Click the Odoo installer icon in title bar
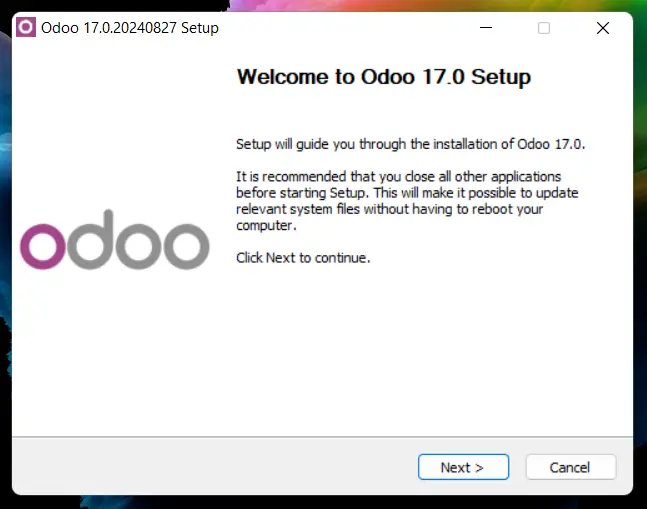647x509 pixels. (x=27, y=28)
